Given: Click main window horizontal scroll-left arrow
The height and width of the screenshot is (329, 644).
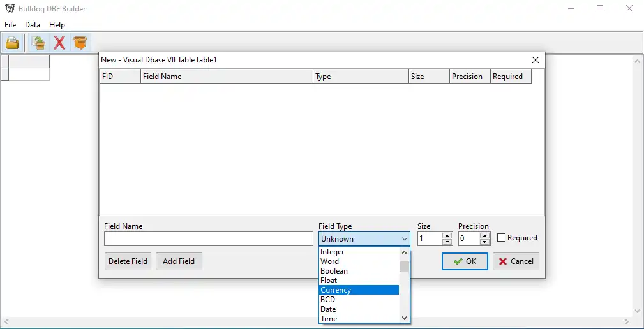Looking at the screenshot, I should (x=6, y=321).
